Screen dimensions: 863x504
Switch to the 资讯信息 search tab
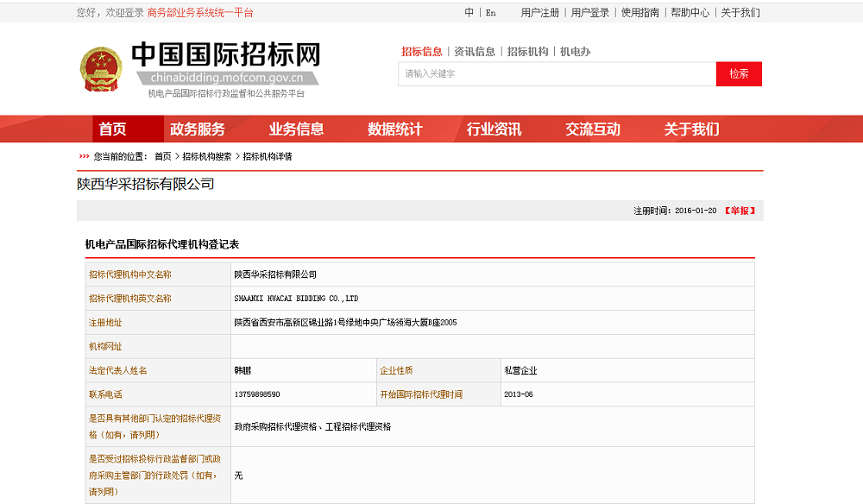[x=473, y=51]
